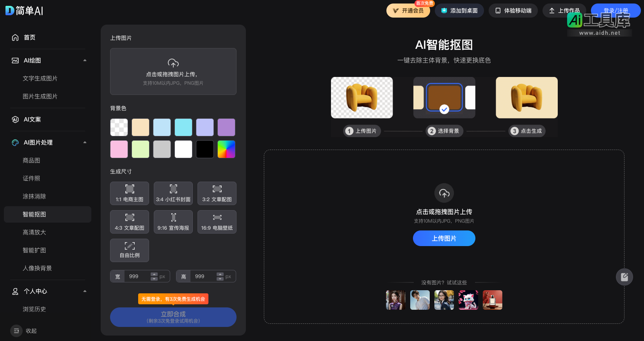Click the upload cloud icon in main area
The height and width of the screenshot is (341, 644).
(444, 193)
